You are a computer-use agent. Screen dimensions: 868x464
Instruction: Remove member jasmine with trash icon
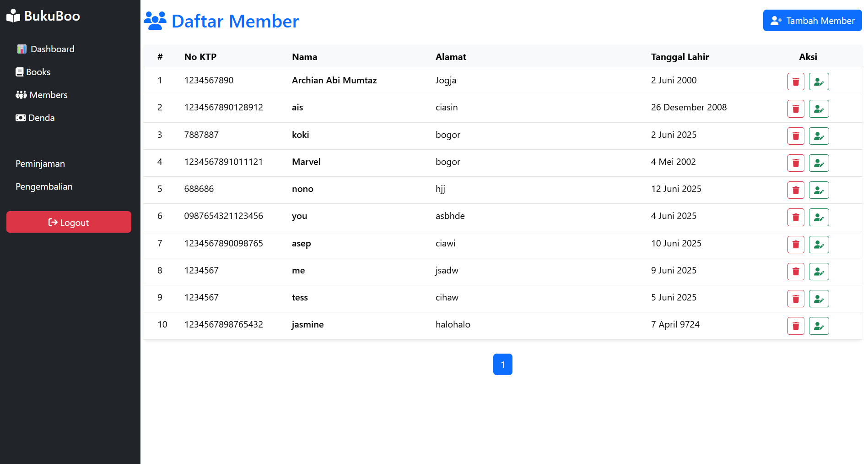coord(795,326)
